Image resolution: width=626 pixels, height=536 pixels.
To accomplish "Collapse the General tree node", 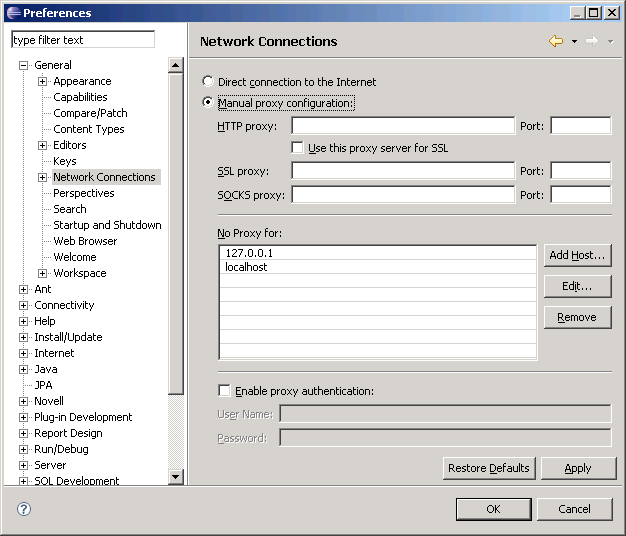I will 24,65.
